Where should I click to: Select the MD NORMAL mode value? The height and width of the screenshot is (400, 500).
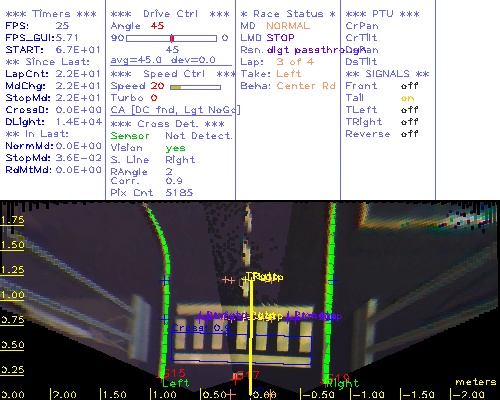288,26
